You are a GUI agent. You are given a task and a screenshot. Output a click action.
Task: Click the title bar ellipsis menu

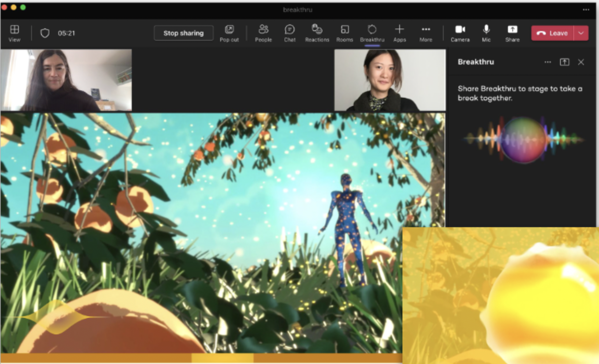pos(586,10)
